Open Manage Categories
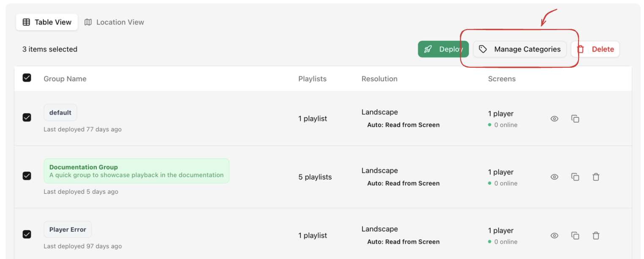 (x=519, y=49)
